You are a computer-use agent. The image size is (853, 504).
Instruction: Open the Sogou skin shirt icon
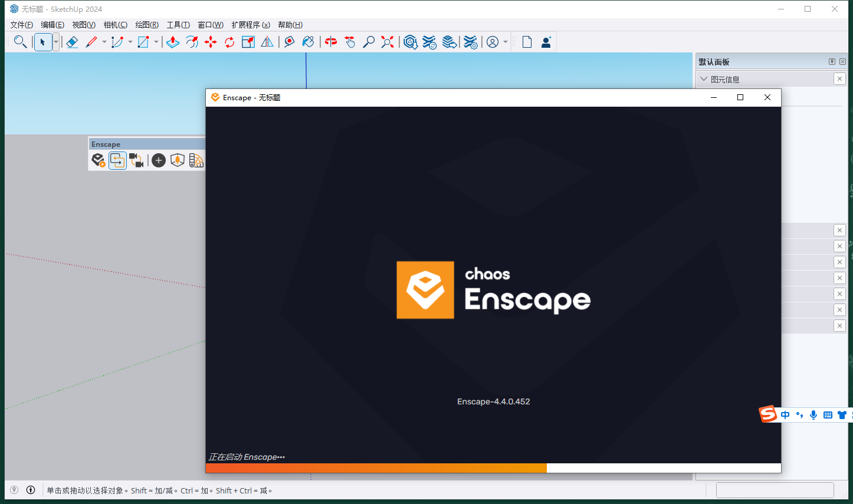842,415
